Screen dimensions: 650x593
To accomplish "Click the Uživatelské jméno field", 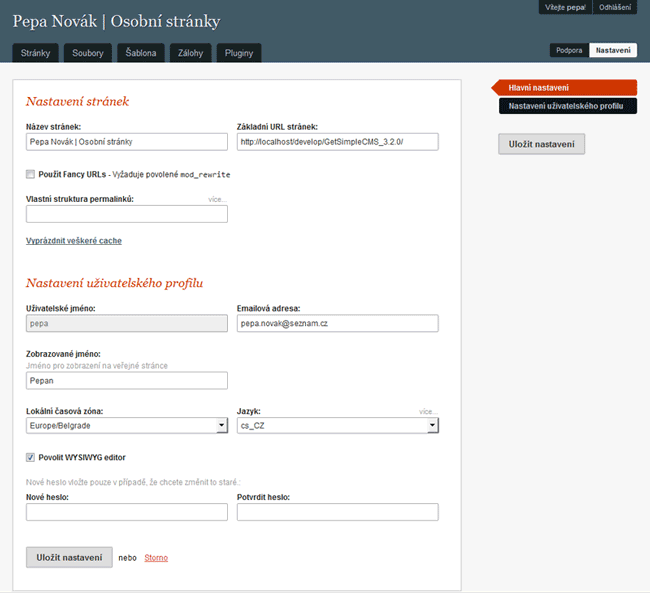I will (x=127, y=323).
